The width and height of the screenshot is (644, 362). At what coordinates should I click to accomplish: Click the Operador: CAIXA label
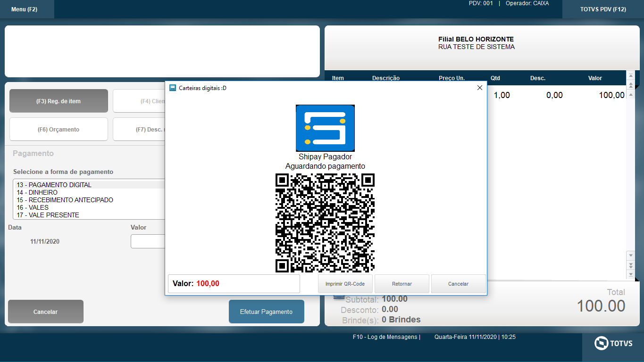(x=527, y=3)
